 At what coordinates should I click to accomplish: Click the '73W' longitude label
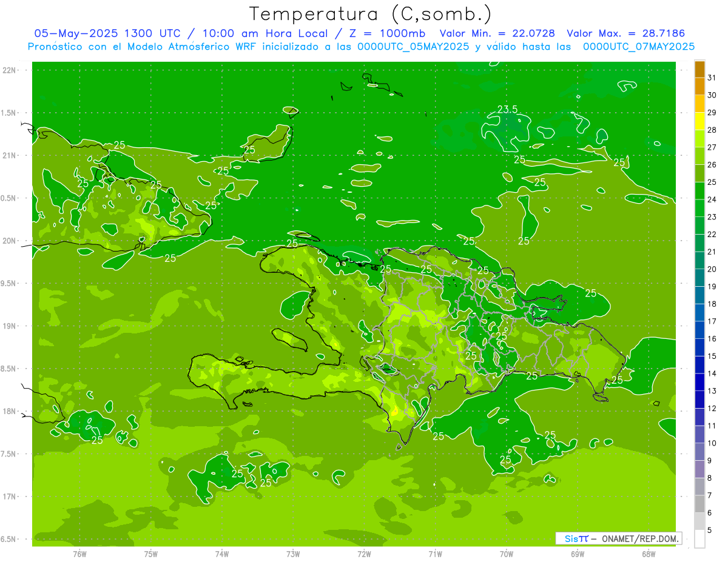(293, 554)
